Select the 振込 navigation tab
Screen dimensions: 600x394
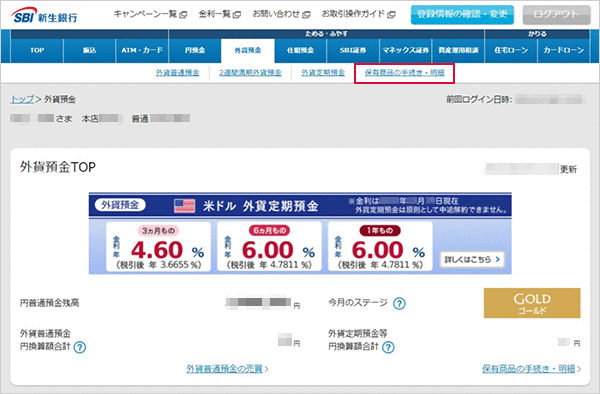pos(90,50)
